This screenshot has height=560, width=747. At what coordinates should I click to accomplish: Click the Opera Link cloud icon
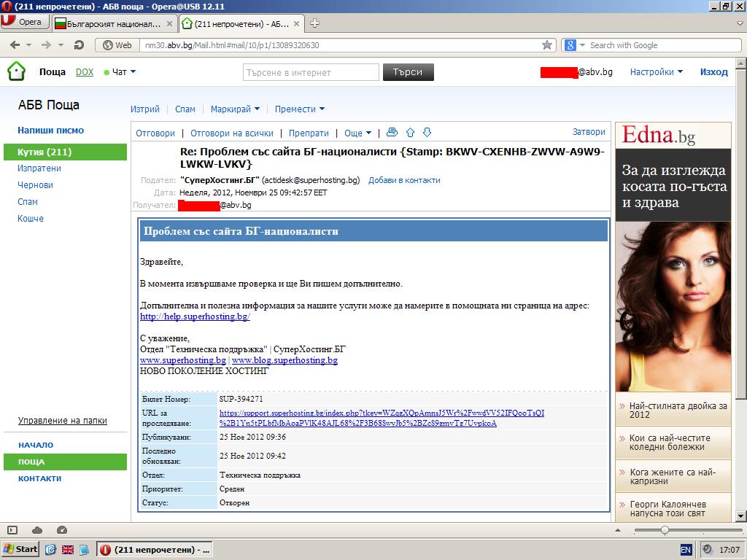pyautogui.click(x=37, y=530)
